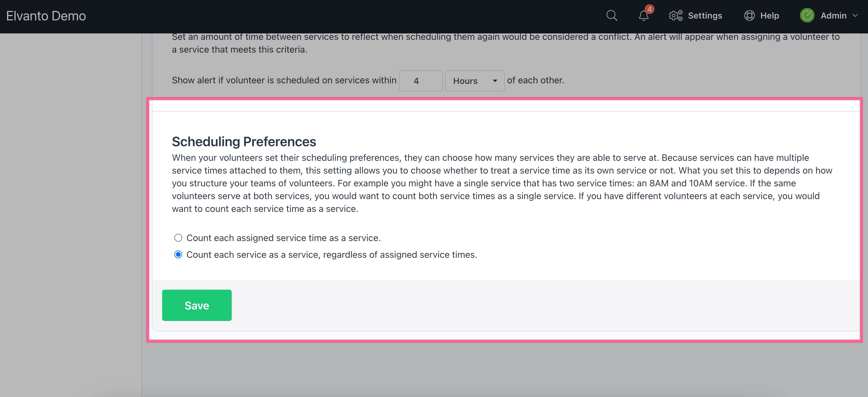Open the Settings menu label

705,16
